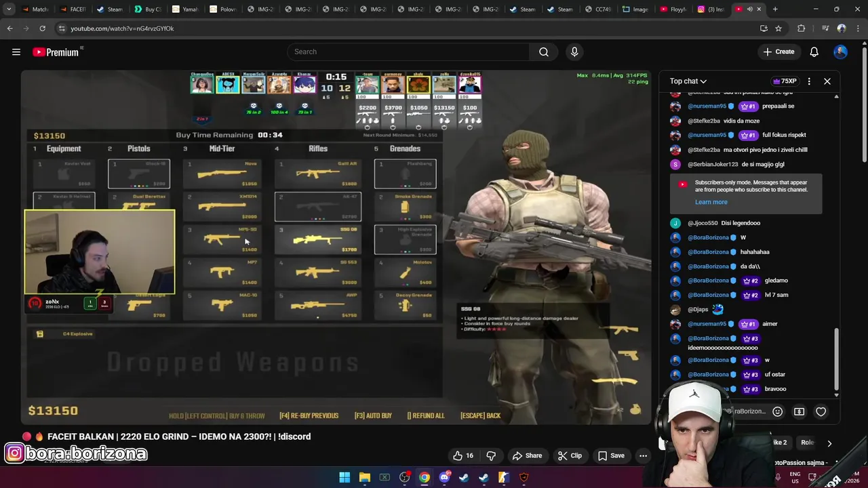The width and height of the screenshot is (868, 488).
Task: Click the live chat scrollbar
Action: (x=836, y=359)
